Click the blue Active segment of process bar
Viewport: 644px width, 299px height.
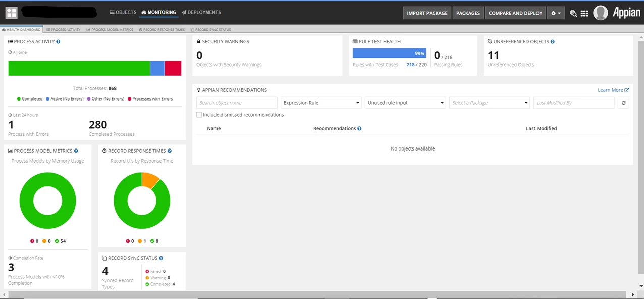[157, 68]
